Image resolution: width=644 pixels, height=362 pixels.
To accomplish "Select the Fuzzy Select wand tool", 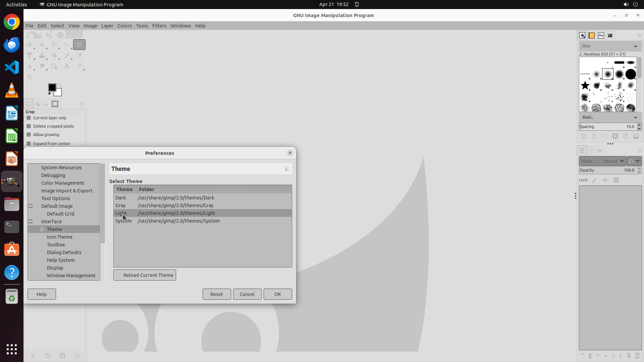I will (67, 45).
